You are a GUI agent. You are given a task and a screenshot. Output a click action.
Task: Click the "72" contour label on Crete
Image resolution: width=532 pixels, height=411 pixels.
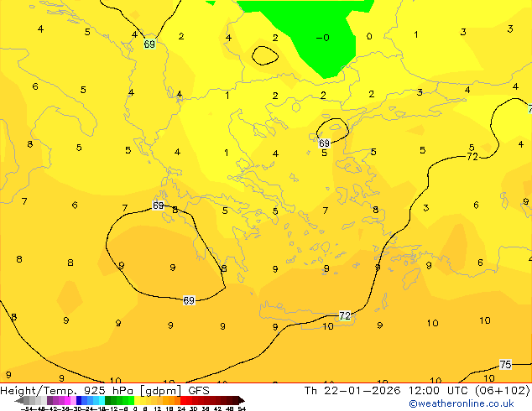[345, 315]
